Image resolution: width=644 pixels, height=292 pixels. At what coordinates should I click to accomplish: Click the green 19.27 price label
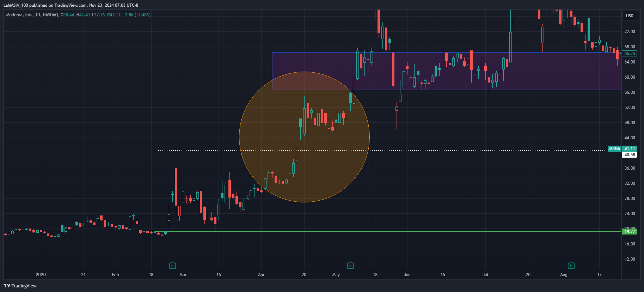point(630,231)
